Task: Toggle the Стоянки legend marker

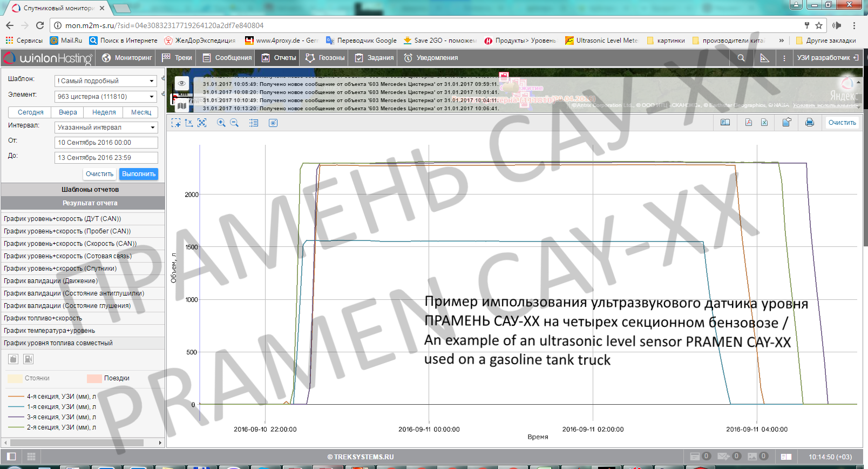Action: (15, 378)
